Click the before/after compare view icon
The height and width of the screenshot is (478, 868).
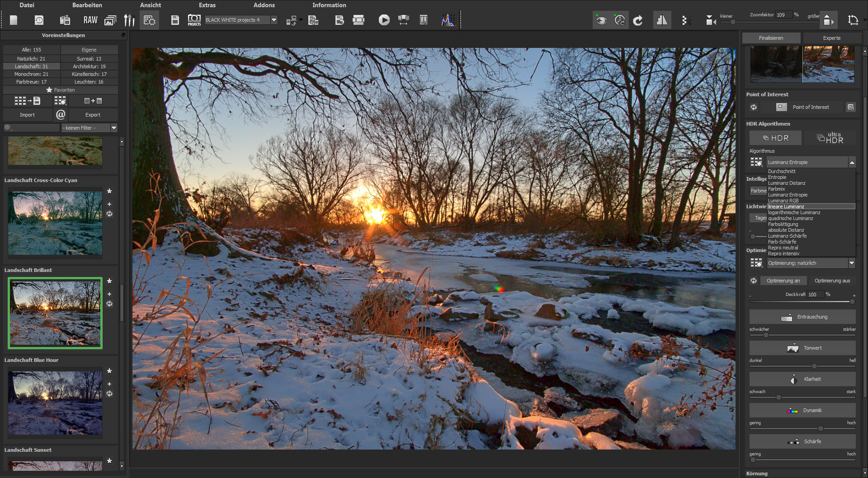[661, 20]
